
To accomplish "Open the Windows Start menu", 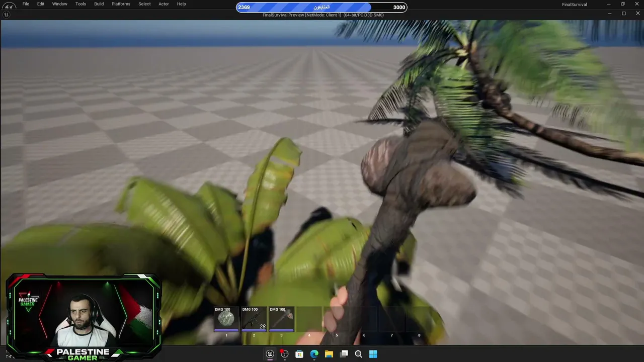I will [373, 354].
